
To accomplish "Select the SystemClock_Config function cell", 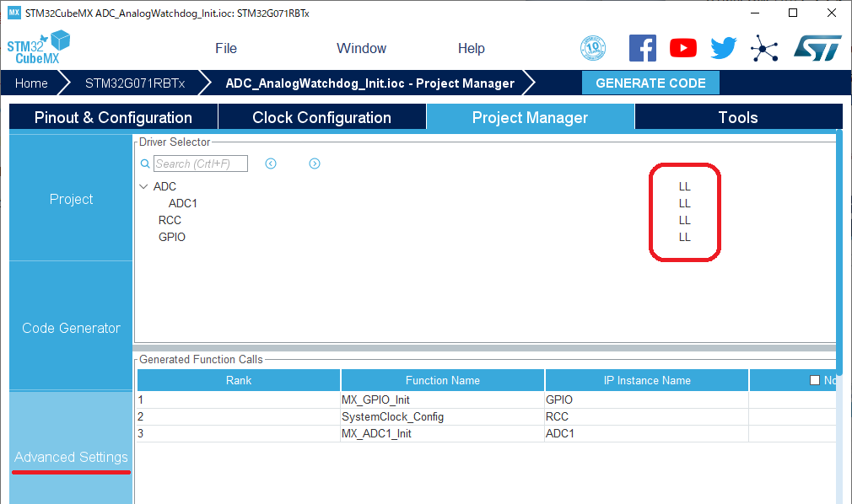I will (442, 416).
